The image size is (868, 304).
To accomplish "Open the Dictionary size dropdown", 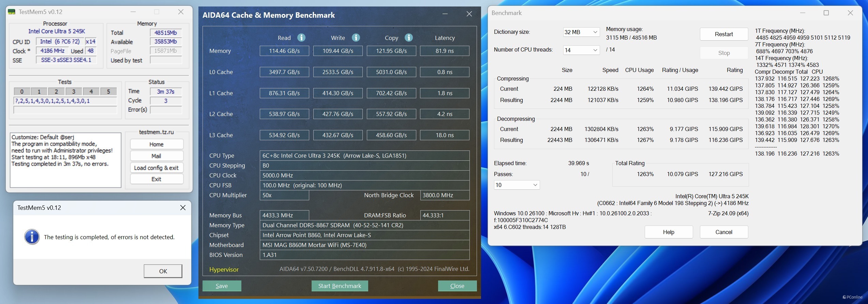I will [581, 32].
